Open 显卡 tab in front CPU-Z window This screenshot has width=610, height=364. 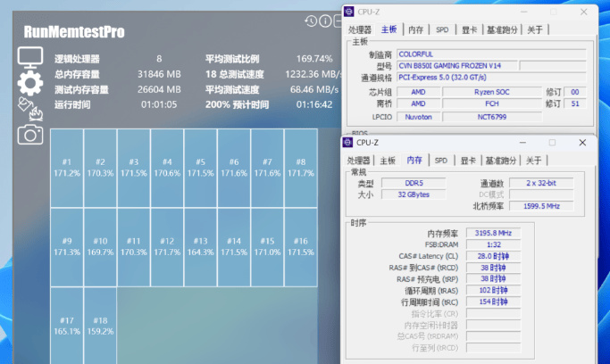[468, 161]
